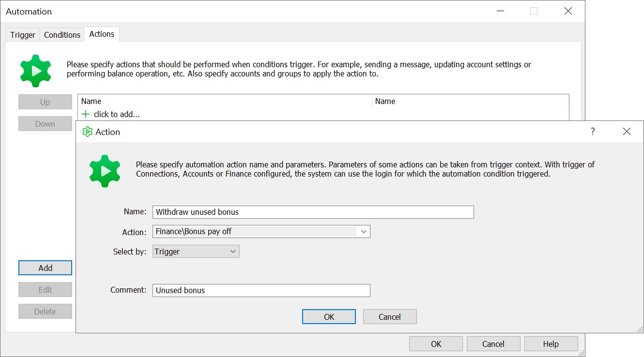Viewport: 644px width, 357px height.
Task: Click into the Name text field
Action: point(312,212)
